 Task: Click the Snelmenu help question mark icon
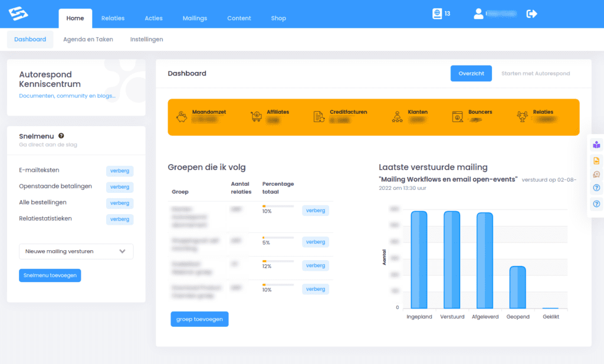pyautogui.click(x=61, y=136)
